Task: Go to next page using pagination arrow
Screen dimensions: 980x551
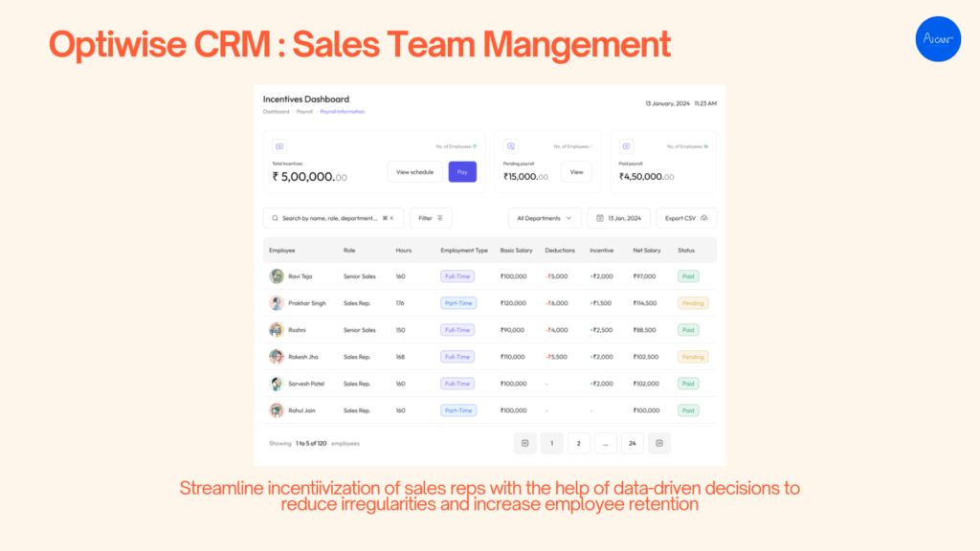Action: (x=659, y=443)
